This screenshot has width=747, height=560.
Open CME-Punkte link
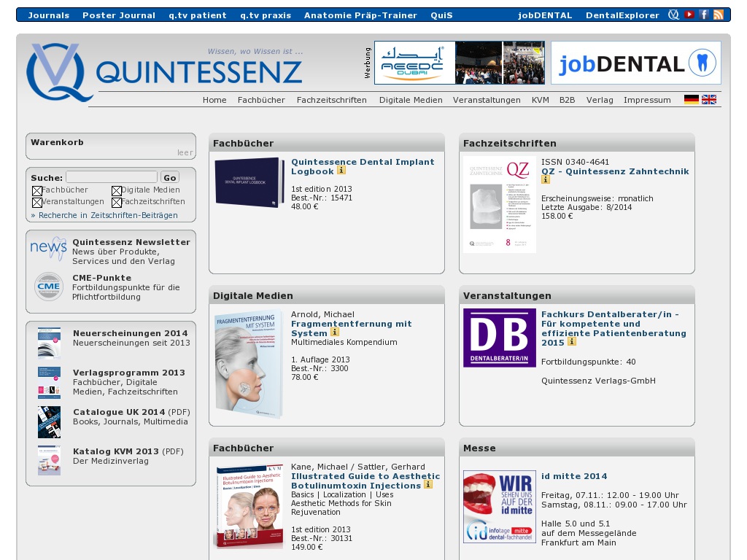[x=101, y=278]
